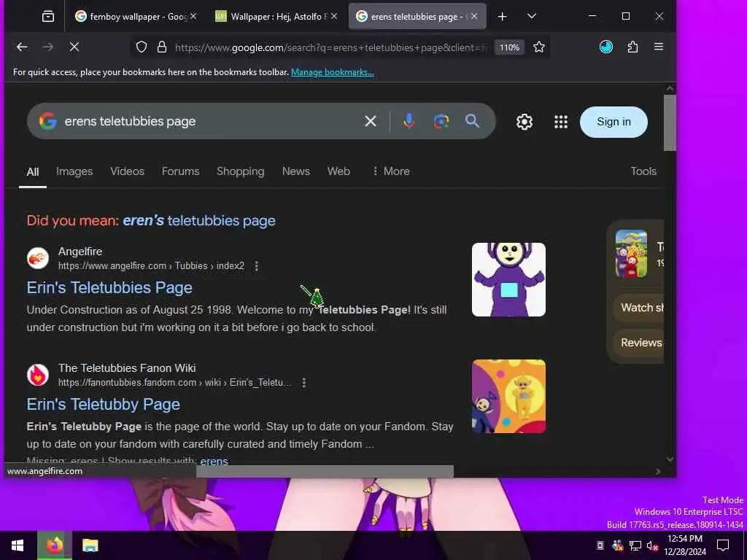The height and width of the screenshot is (560, 747).
Task: Open Google apps grid
Action: click(561, 122)
